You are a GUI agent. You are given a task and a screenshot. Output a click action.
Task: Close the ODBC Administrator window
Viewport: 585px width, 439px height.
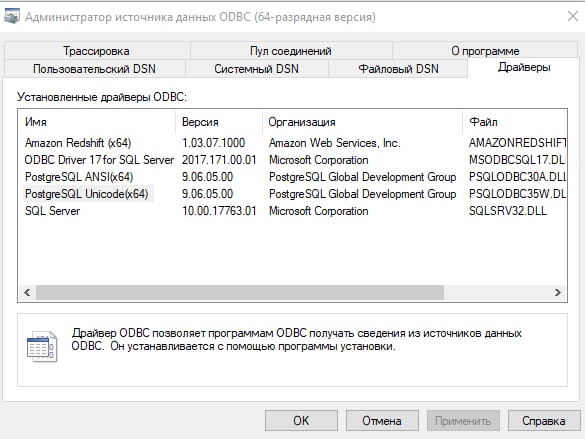(x=572, y=16)
